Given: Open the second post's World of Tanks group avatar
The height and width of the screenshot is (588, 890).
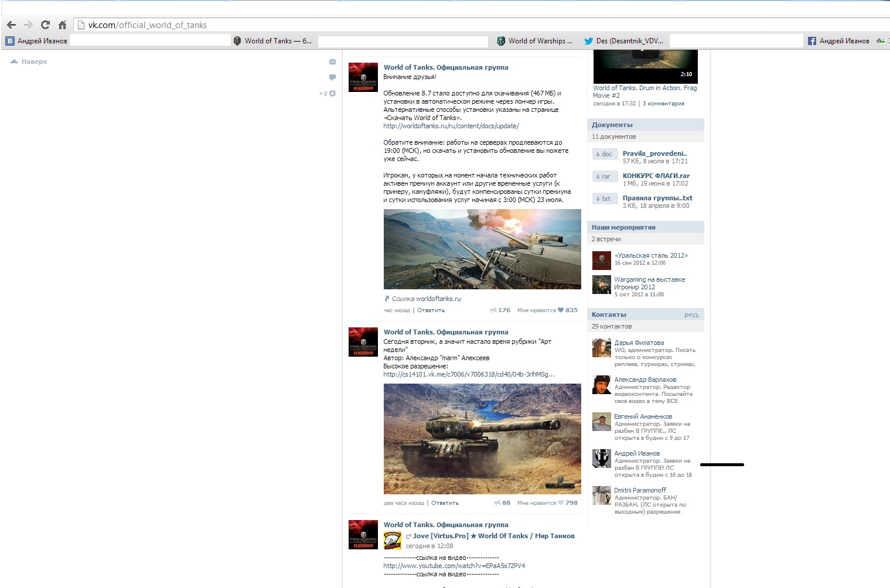Looking at the screenshot, I should pyautogui.click(x=363, y=342).
